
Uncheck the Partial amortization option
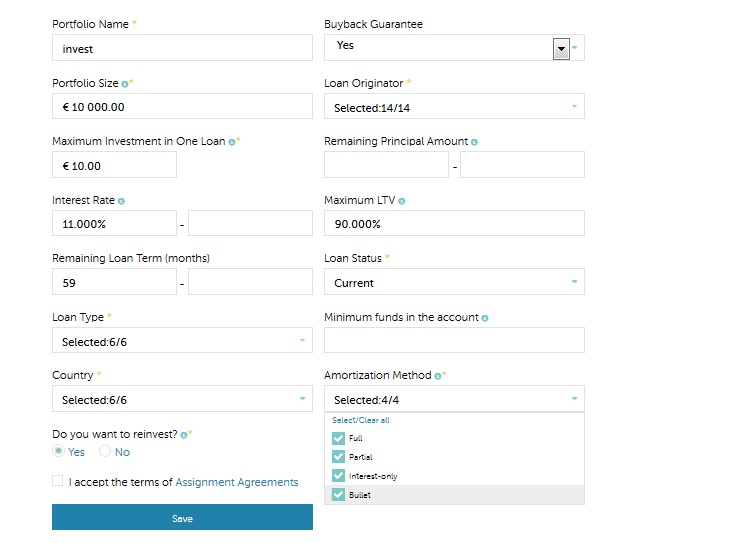tap(338, 457)
